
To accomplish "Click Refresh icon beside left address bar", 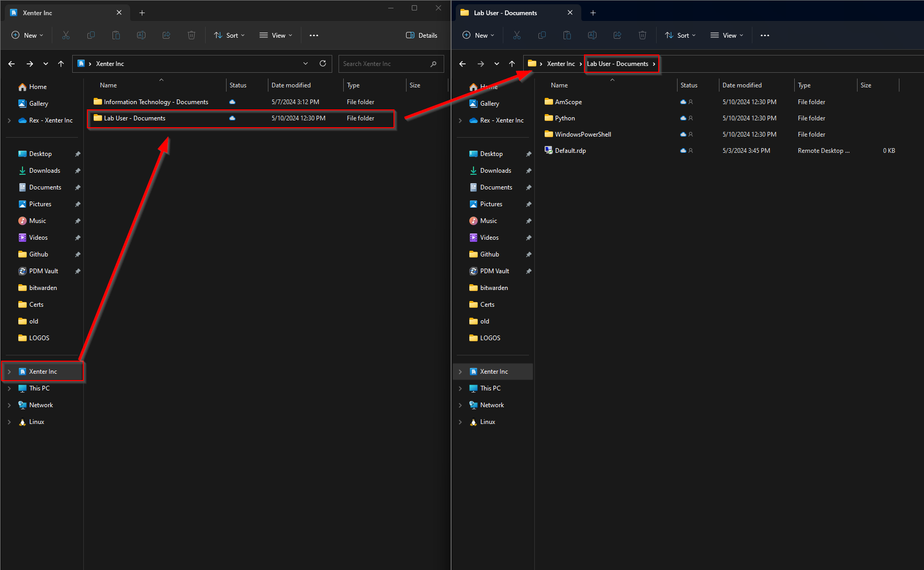I will point(323,63).
